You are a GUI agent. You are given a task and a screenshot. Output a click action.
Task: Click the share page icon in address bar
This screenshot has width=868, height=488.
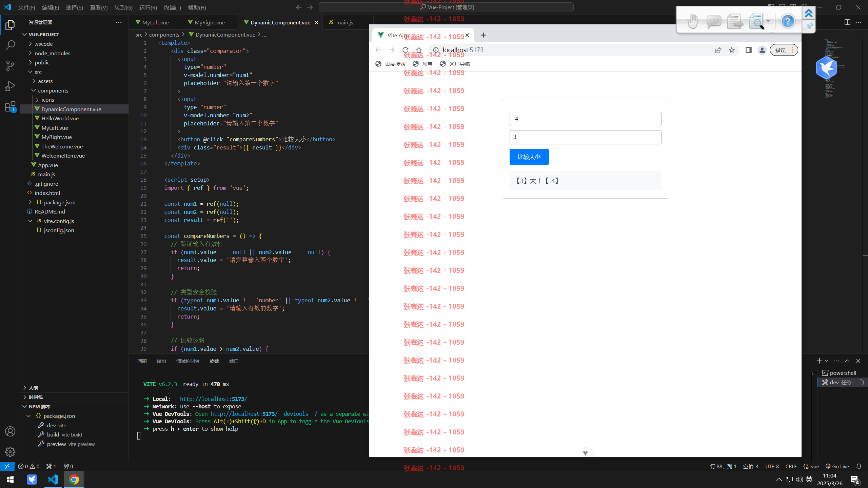[x=718, y=50]
